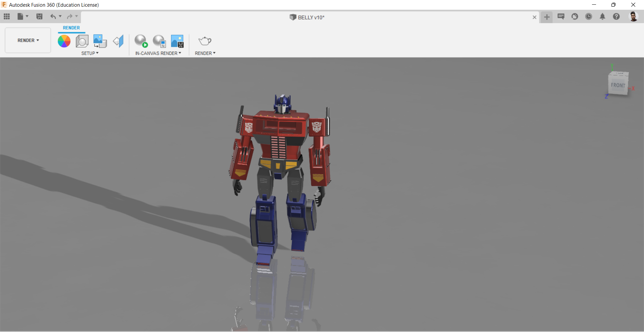The image size is (644, 332).
Task: Expand the File menu dropdown arrow
Action: point(27,16)
